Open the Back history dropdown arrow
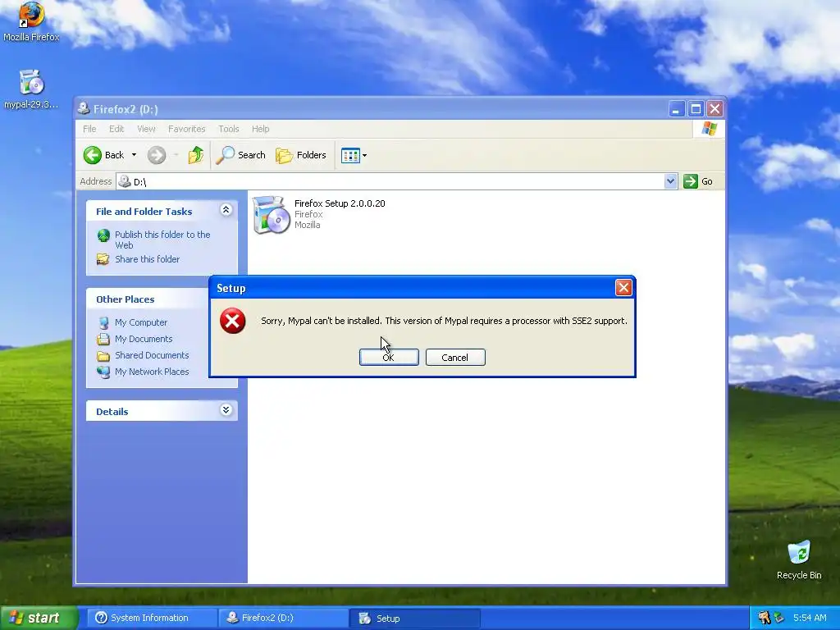The image size is (840, 630). pos(134,155)
